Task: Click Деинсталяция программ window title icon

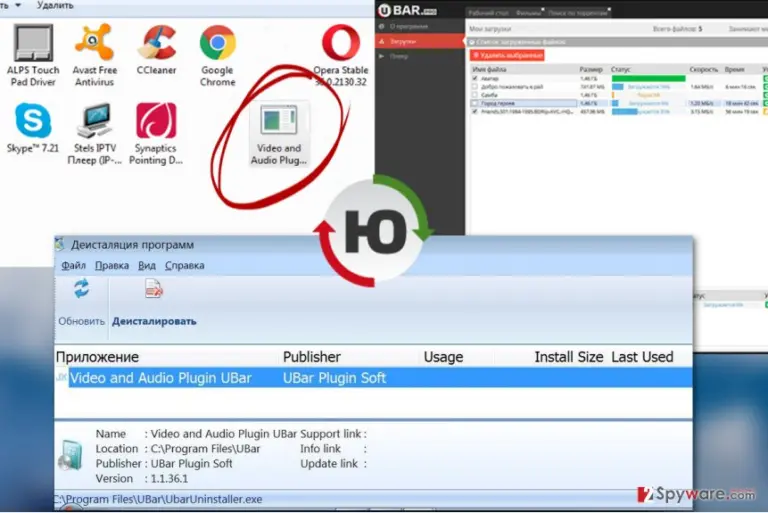Action: point(60,244)
